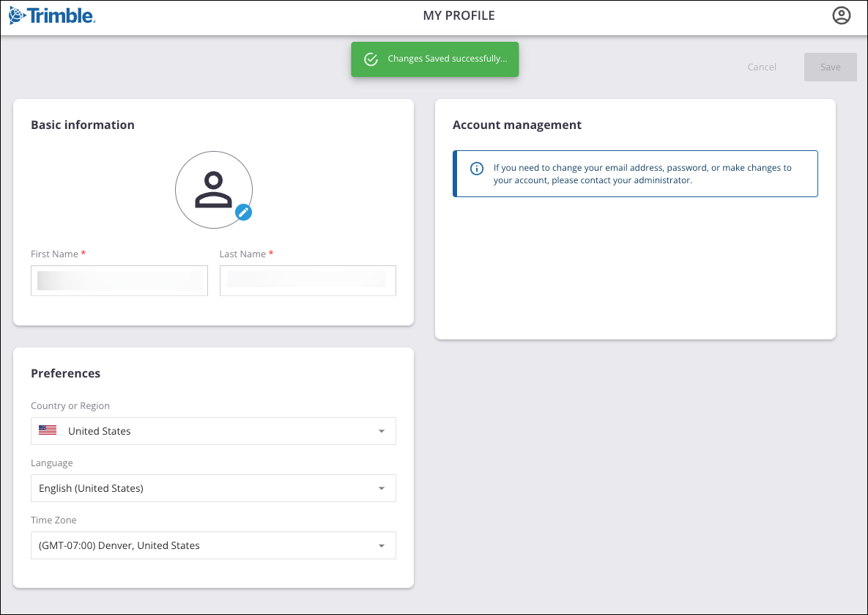Click inside the First Name field
This screenshot has width=868, height=615.
click(119, 281)
